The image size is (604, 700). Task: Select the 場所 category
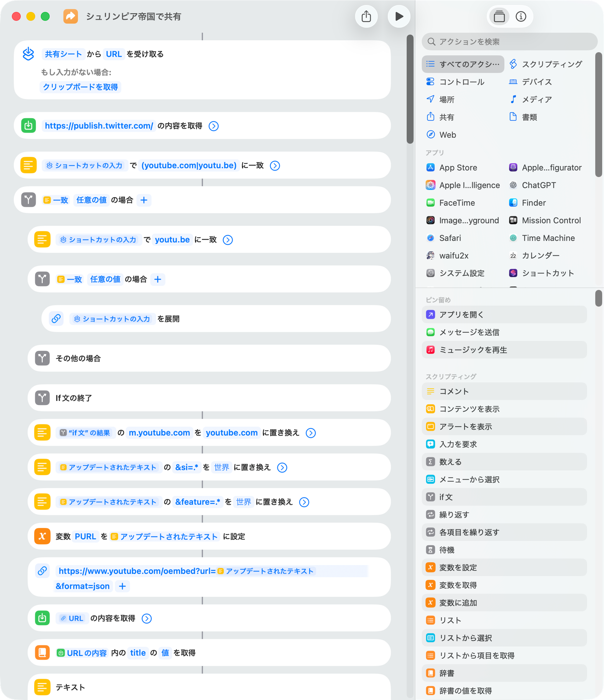[440, 99]
